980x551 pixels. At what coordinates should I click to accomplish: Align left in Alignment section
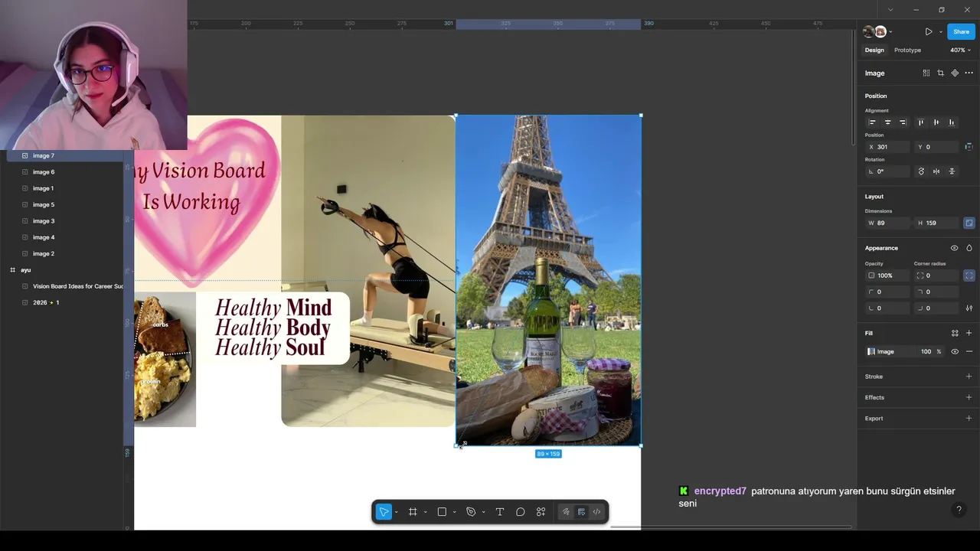pyautogui.click(x=872, y=122)
